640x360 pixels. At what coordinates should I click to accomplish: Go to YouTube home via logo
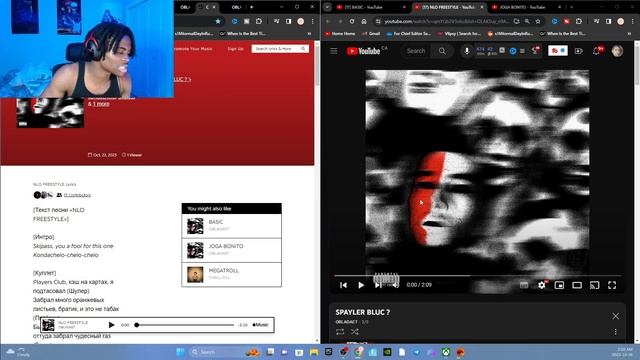coord(363,51)
